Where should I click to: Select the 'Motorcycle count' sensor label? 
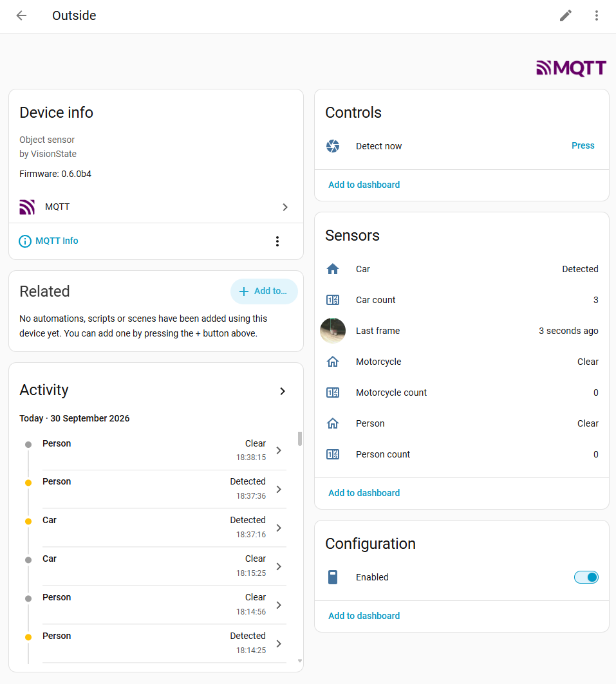(391, 393)
